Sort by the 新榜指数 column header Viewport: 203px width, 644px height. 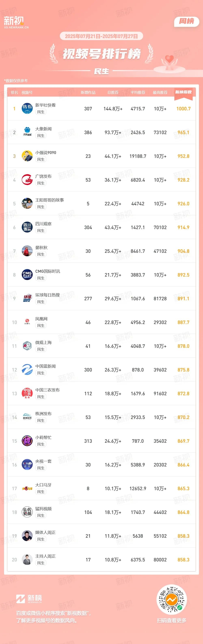(183, 92)
